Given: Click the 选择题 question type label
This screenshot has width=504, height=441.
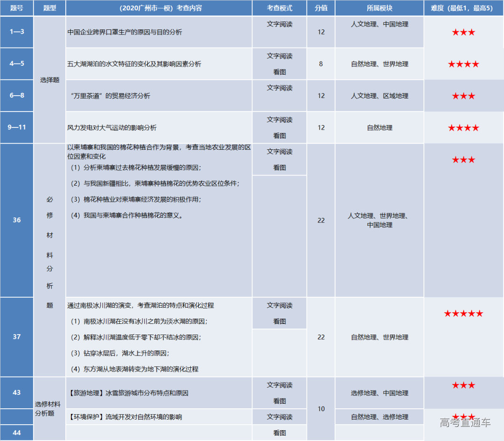Looking at the screenshot, I should (x=49, y=79).
